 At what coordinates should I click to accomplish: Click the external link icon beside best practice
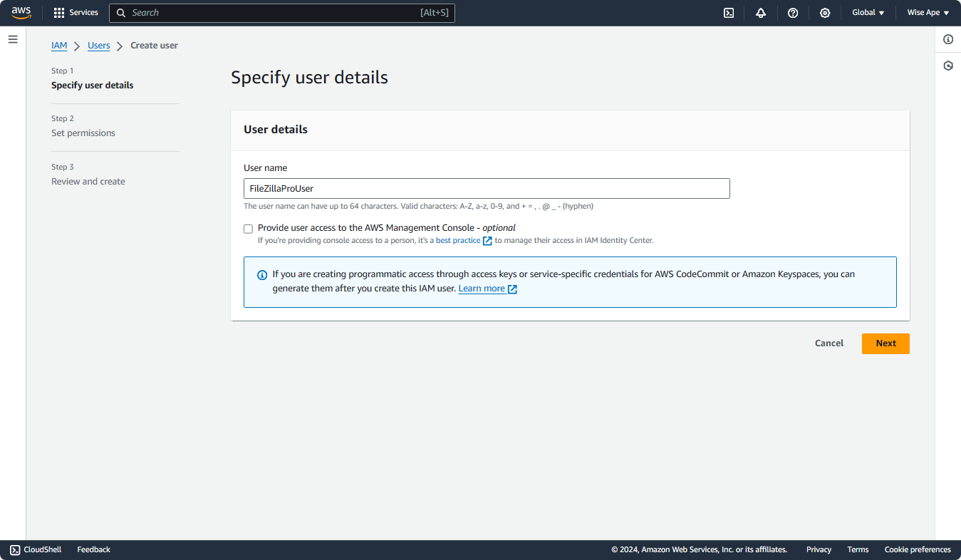(x=487, y=241)
